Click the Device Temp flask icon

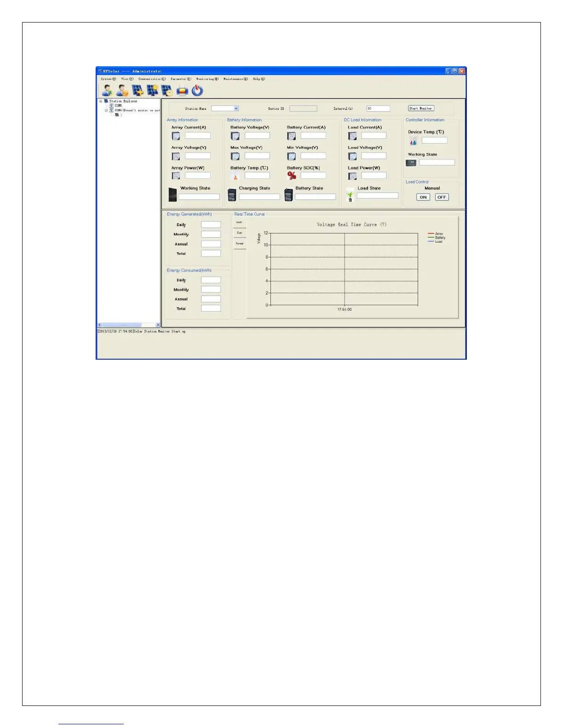coord(413,141)
